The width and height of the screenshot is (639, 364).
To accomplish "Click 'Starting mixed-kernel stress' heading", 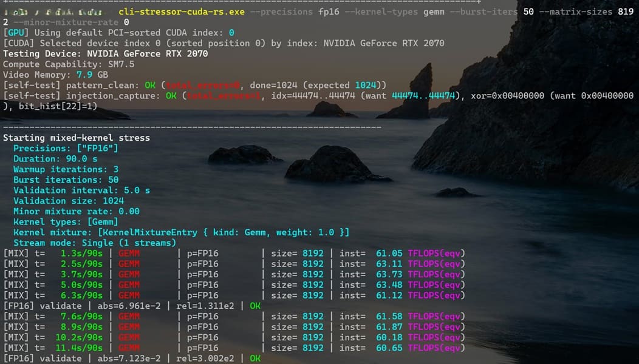I will [77, 138].
